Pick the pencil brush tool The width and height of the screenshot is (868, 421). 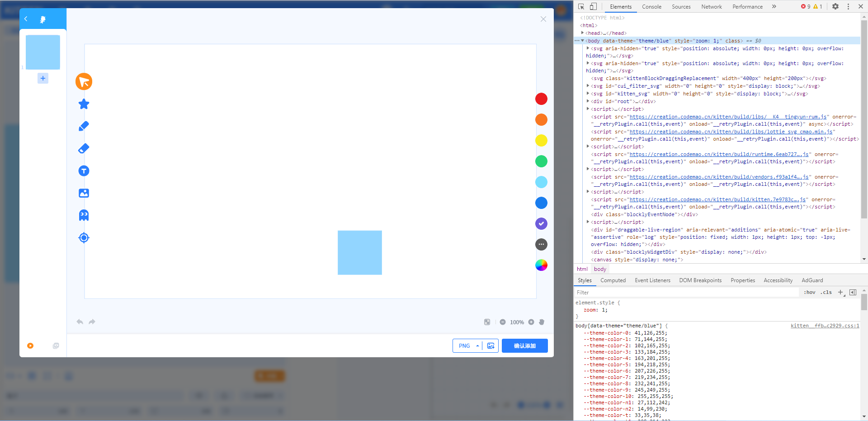click(84, 126)
